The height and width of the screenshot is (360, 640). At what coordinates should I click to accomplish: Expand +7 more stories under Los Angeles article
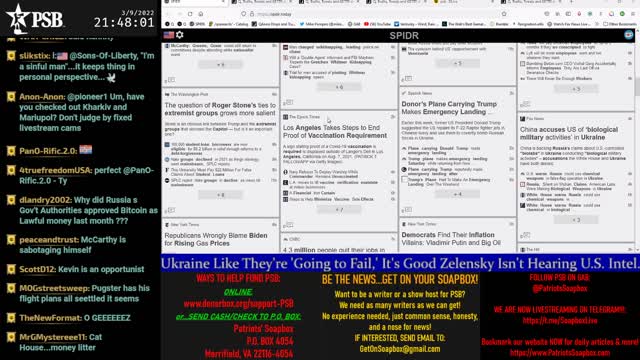tap(339, 210)
